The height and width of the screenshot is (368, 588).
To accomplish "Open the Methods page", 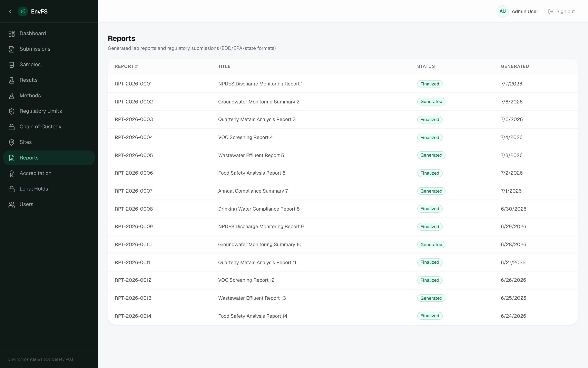I will coord(49,96).
